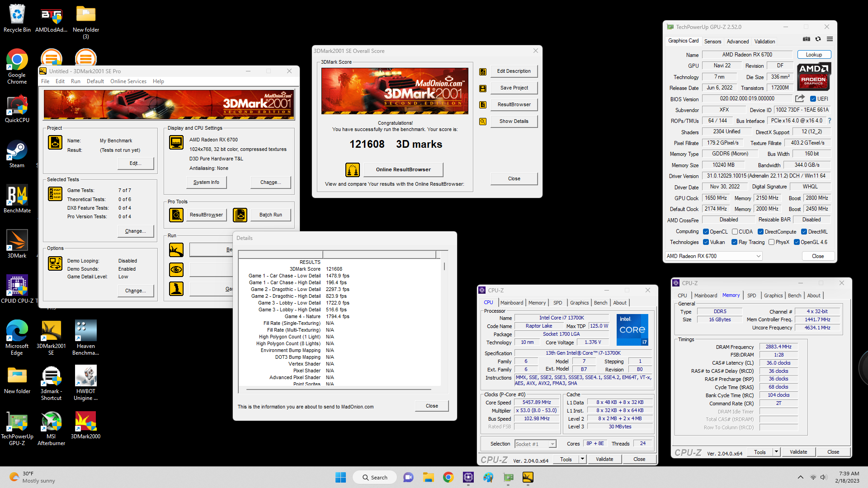Click the Save Project disk icon
The height and width of the screenshot is (488, 868).
click(483, 88)
